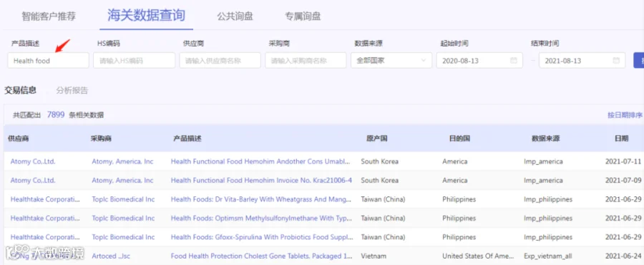The height and width of the screenshot is (265, 644).
Task: Click the product description field with Health food
Action: [x=48, y=60]
